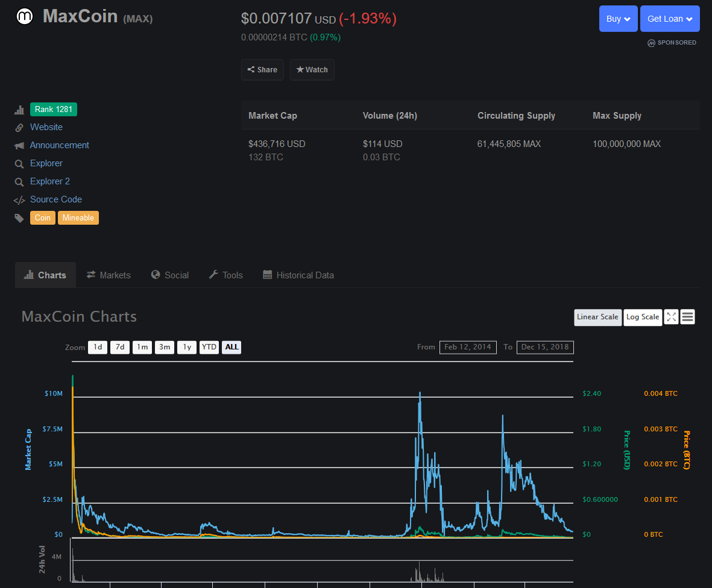This screenshot has width=712, height=588.
Task: Toggle chart fullscreen with the expand icon
Action: coord(671,317)
